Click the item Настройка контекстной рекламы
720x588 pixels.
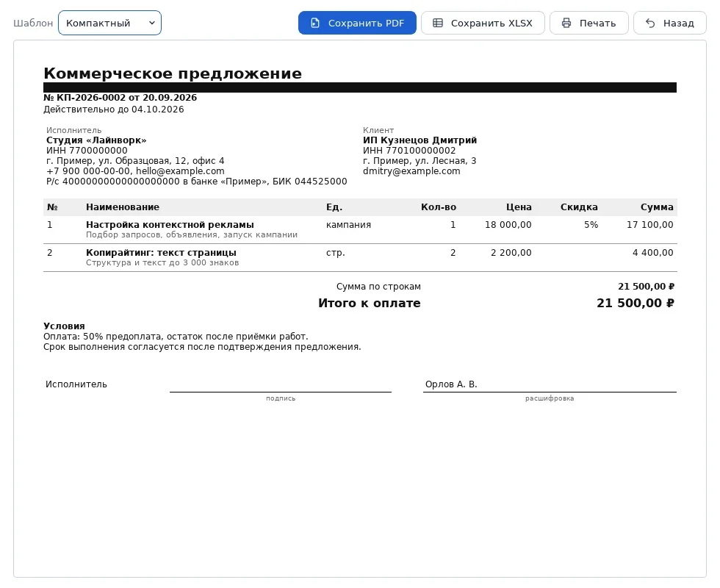170,225
